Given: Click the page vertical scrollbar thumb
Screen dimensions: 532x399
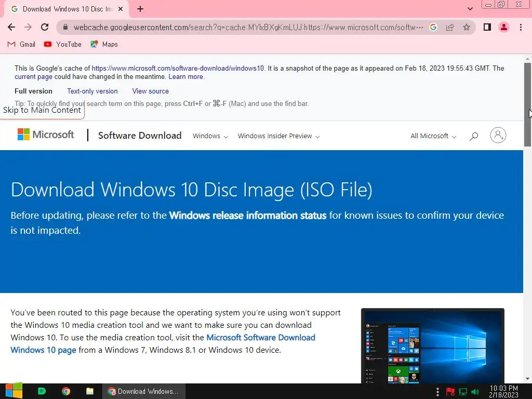Looking at the screenshot, I should coord(527,104).
